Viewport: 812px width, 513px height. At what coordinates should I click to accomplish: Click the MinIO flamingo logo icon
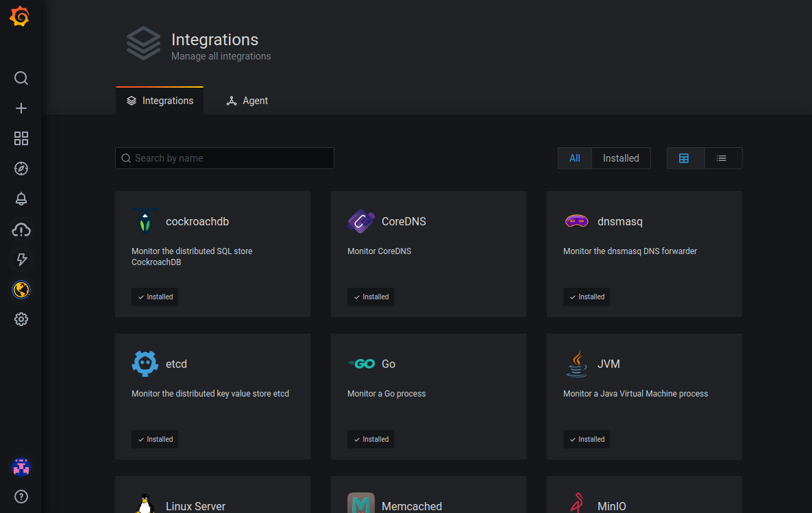576,503
